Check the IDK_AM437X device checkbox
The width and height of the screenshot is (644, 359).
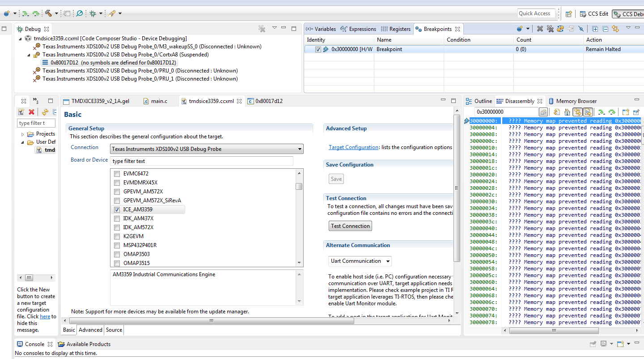(117, 218)
